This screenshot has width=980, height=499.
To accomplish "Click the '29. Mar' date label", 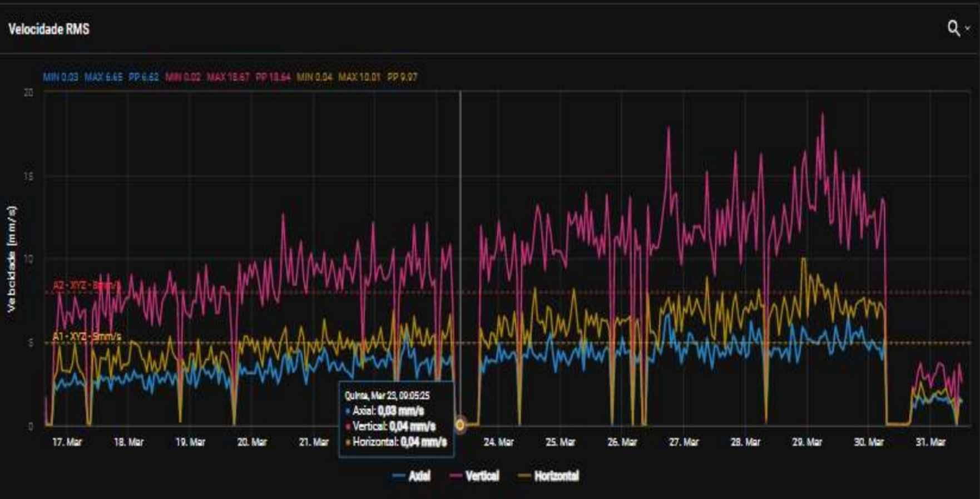I will (807, 442).
